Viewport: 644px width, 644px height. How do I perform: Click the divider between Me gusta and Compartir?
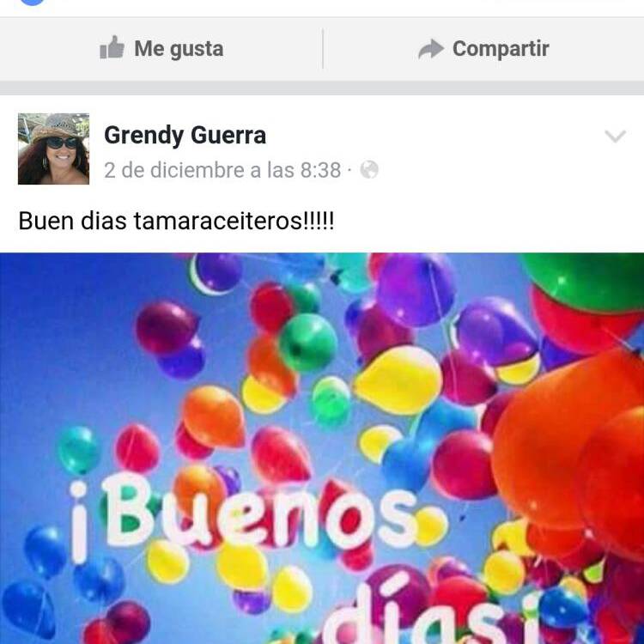tap(323, 49)
